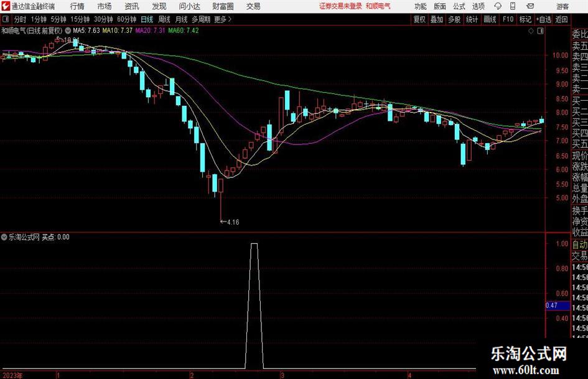
Task: Open the 资讯 menu
Action: [132, 6]
